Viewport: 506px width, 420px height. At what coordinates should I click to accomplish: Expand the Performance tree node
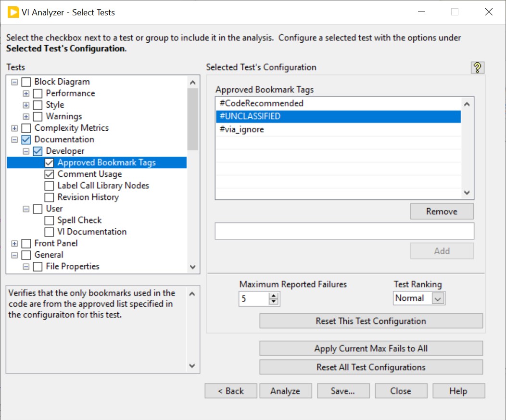[x=26, y=94]
